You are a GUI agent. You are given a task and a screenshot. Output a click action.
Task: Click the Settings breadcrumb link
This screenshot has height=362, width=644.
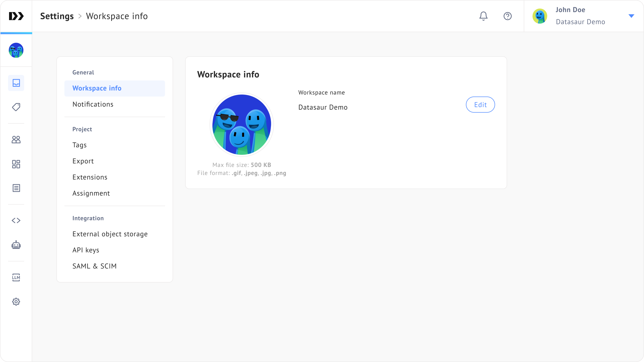pos(57,16)
